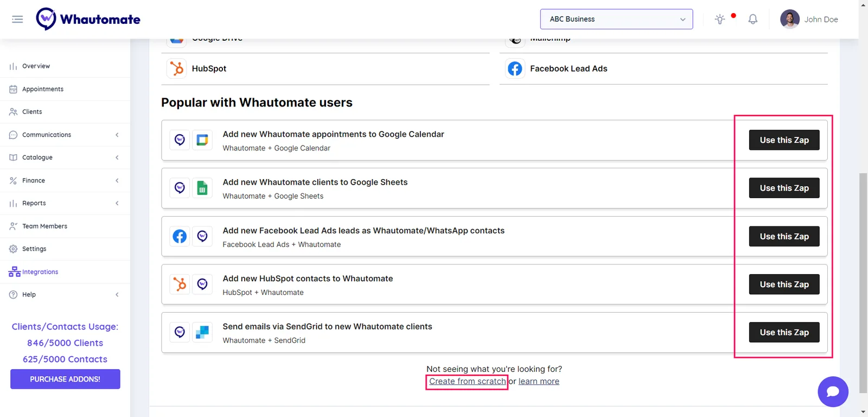Click the Purchase Addons button
The image size is (868, 417).
pos(65,379)
